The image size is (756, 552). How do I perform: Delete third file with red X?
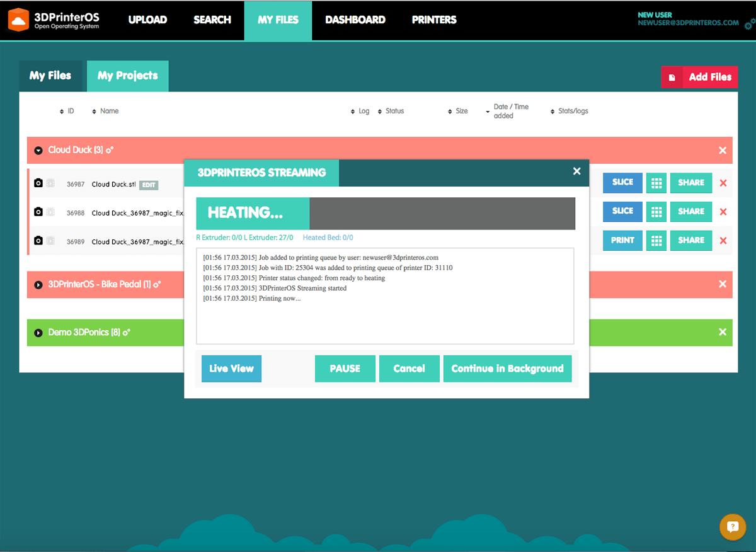pos(723,240)
